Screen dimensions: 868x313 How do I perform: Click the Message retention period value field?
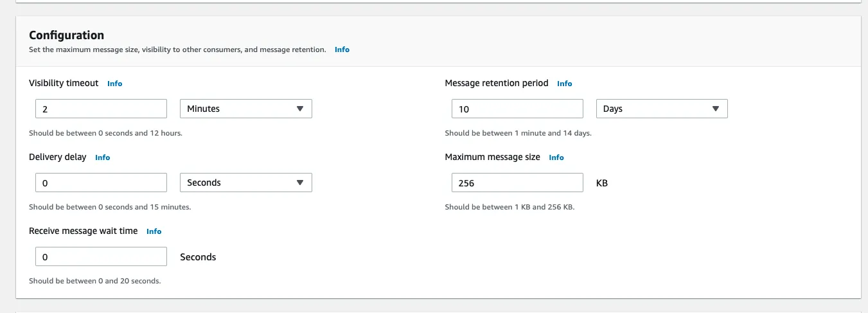pos(517,109)
